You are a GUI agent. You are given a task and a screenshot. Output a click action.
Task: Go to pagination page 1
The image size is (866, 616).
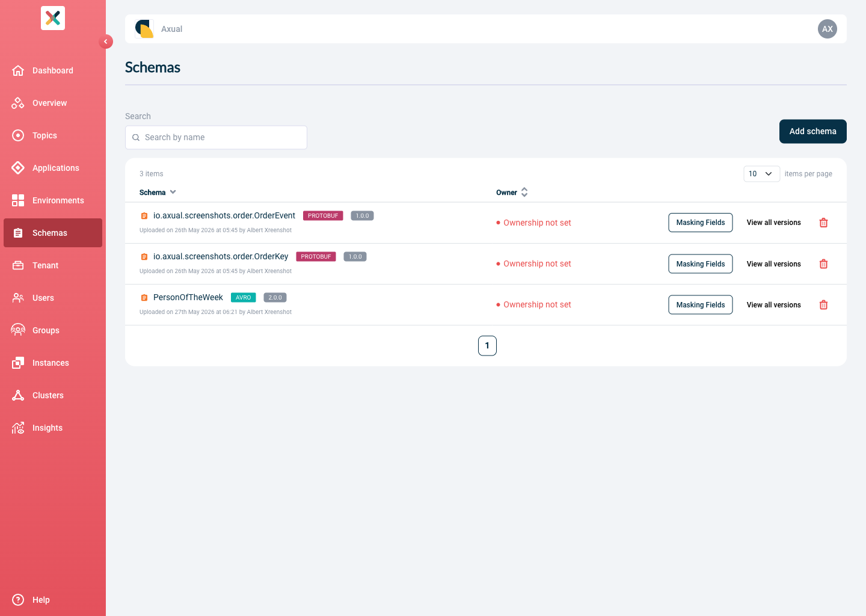pos(487,345)
